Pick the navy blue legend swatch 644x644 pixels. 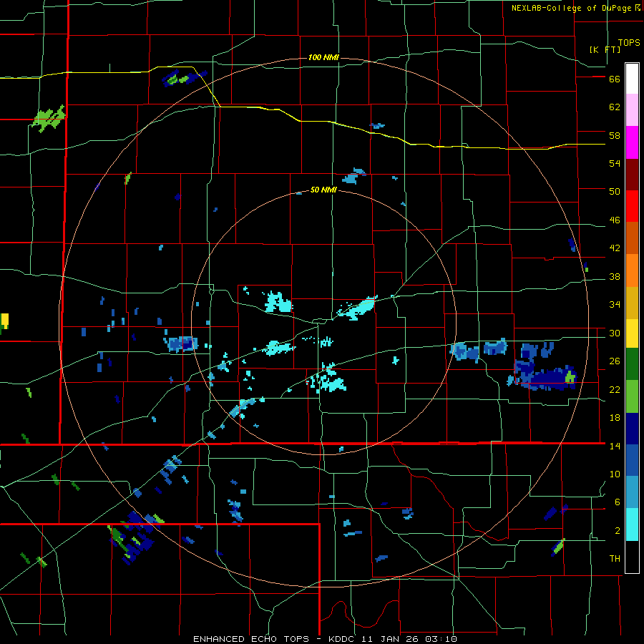[x=632, y=429]
